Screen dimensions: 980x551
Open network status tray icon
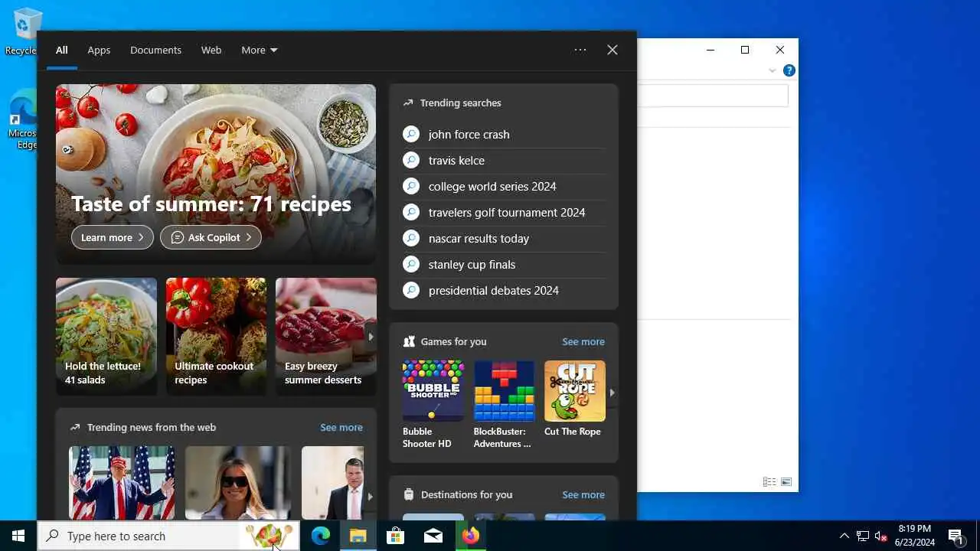pos(862,536)
